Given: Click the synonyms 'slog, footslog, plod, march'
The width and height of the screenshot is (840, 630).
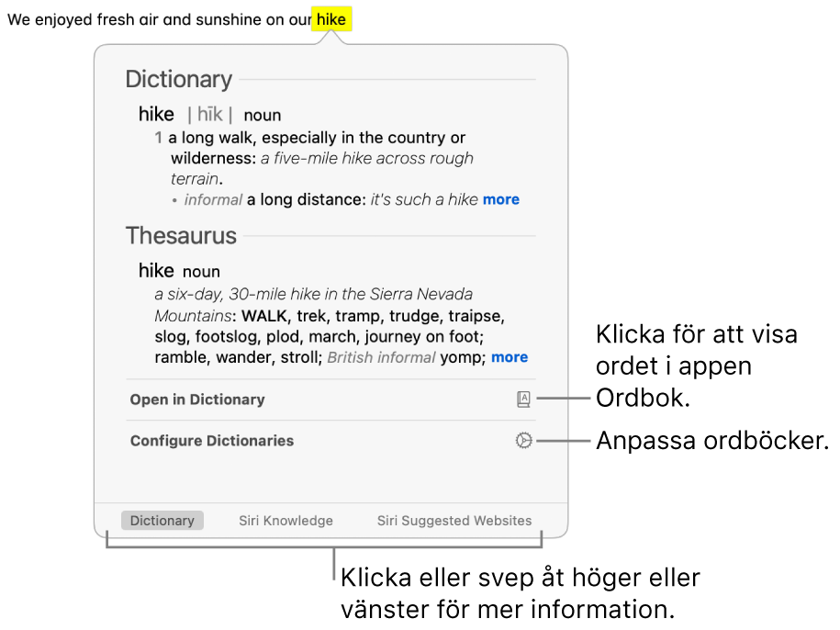Looking at the screenshot, I should click(x=255, y=336).
